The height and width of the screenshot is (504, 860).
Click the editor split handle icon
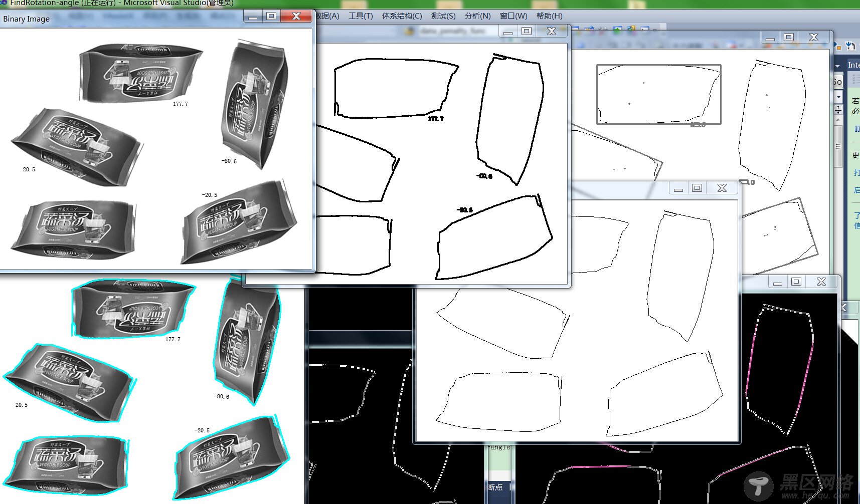(838, 109)
